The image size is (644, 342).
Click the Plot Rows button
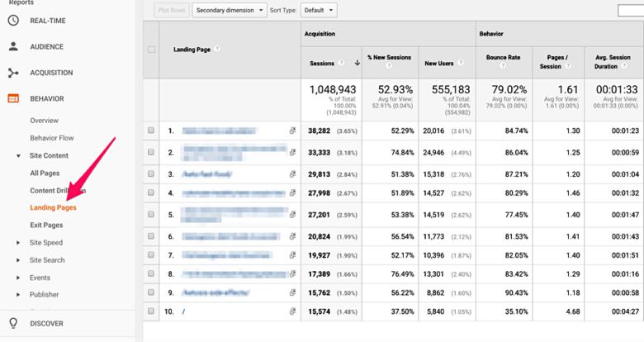coord(172,10)
